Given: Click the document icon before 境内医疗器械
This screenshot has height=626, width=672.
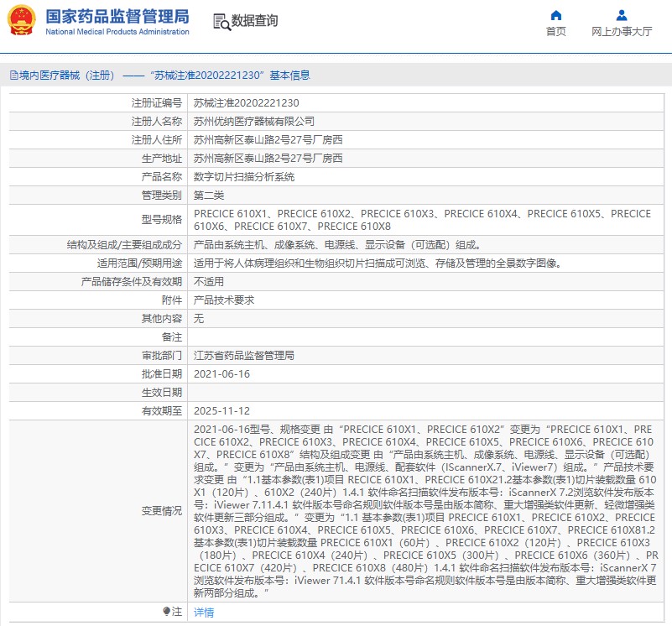Looking at the screenshot, I should pyautogui.click(x=13, y=76).
